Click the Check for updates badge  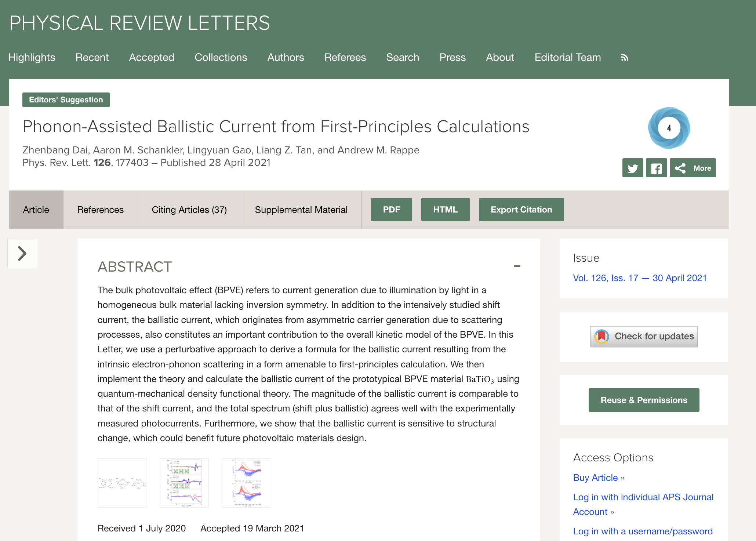click(644, 336)
